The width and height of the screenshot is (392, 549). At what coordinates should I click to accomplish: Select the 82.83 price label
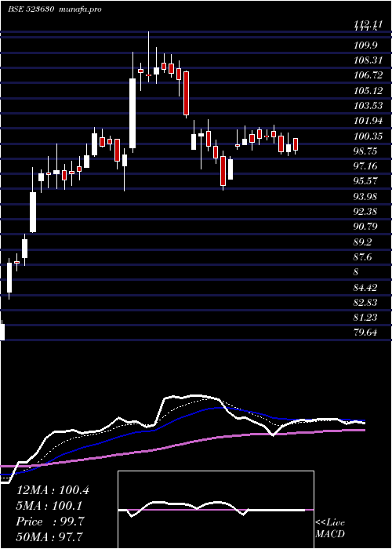(366, 303)
